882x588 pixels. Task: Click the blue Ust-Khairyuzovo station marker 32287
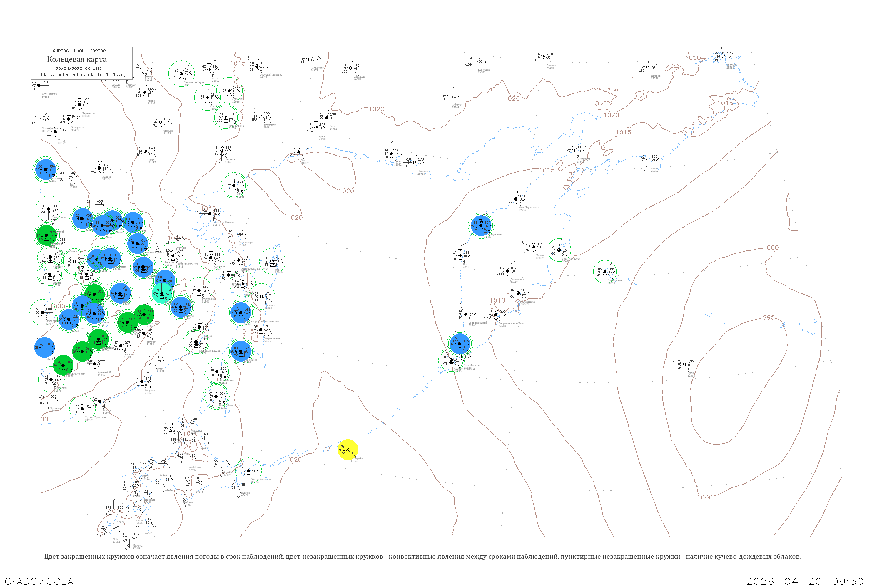481,225
